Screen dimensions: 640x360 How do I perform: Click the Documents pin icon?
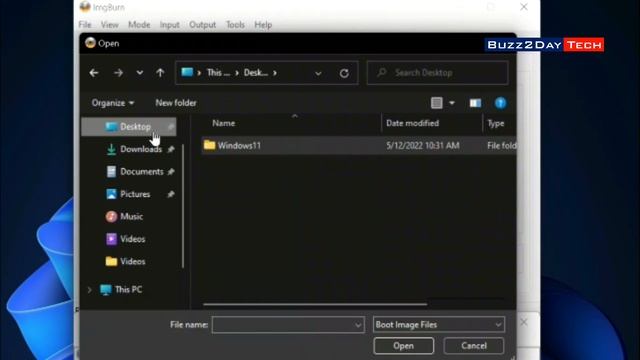tap(171, 172)
